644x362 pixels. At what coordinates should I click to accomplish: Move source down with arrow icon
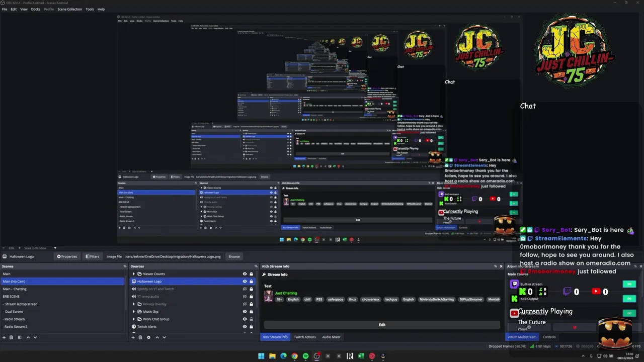click(164, 337)
